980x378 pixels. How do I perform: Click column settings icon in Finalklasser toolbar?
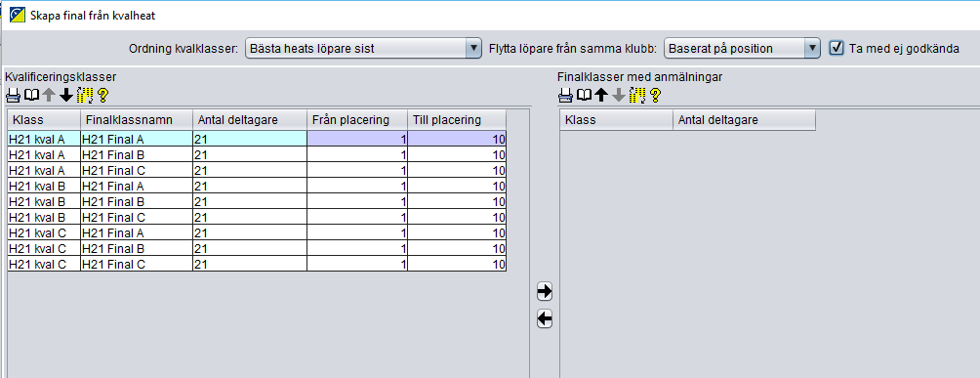[x=636, y=95]
